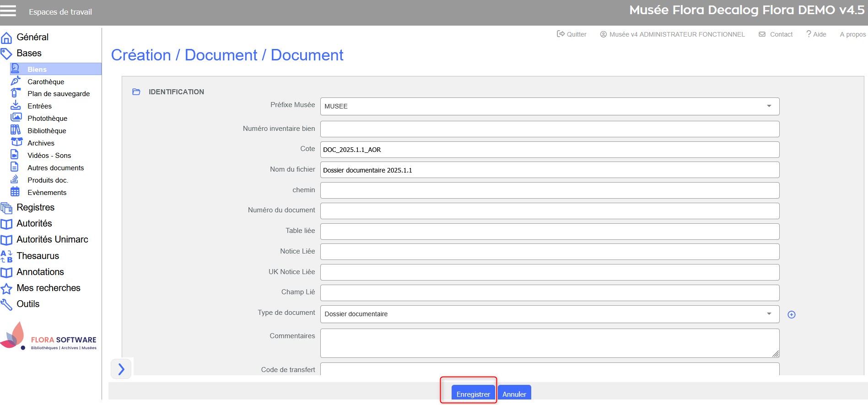The height and width of the screenshot is (405, 868).
Task: Click the Annuler button
Action: [x=514, y=394]
